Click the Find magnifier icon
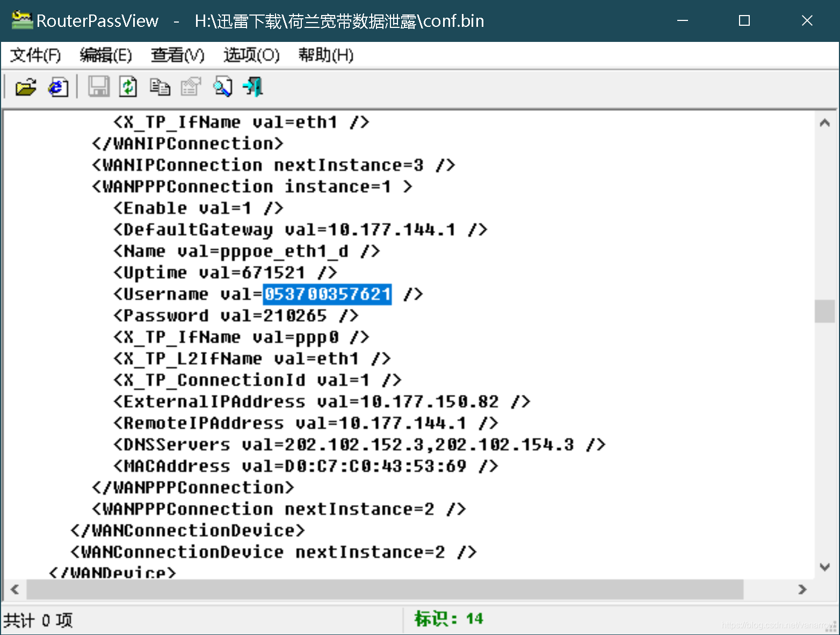The height and width of the screenshot is (635, 840). 222,86
